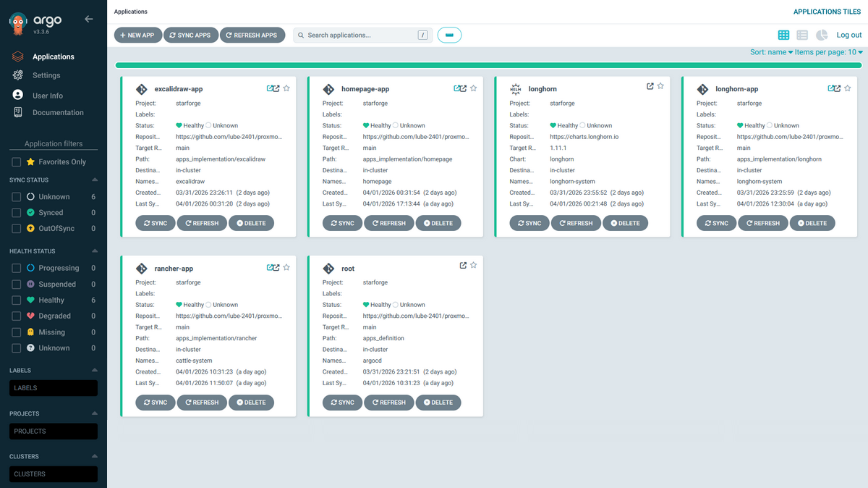This screenshot has width=868, height=488.
Task: Delete the rancher-app application
Action: coord(250,403)
